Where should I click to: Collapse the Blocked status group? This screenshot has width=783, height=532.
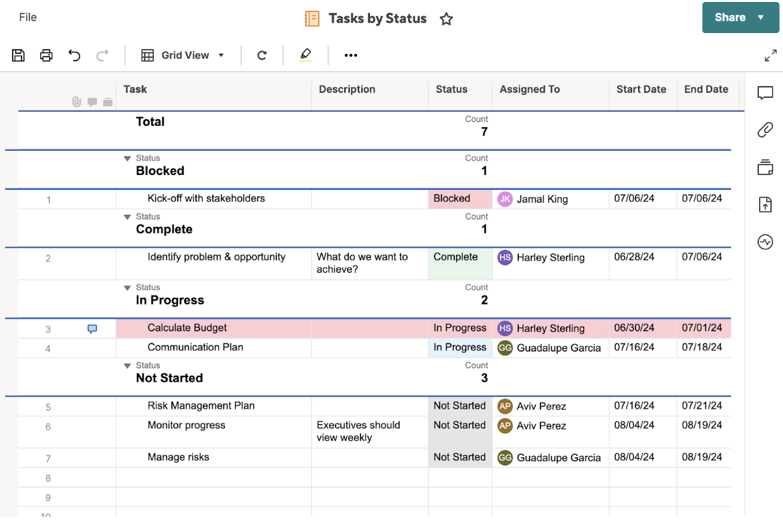coord(127,159)
